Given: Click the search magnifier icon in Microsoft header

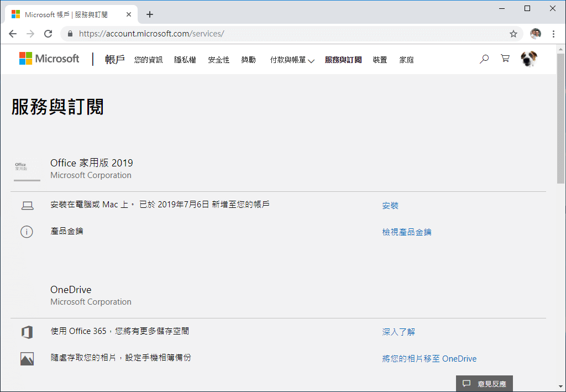Looking at the screenshot, I should (x=484, y=59).
